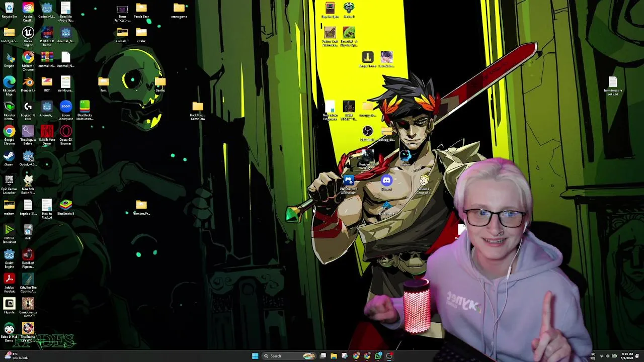This screenshot has width=644, height=362.
Task: Select the font folder
Action: (x=104, y=84)
